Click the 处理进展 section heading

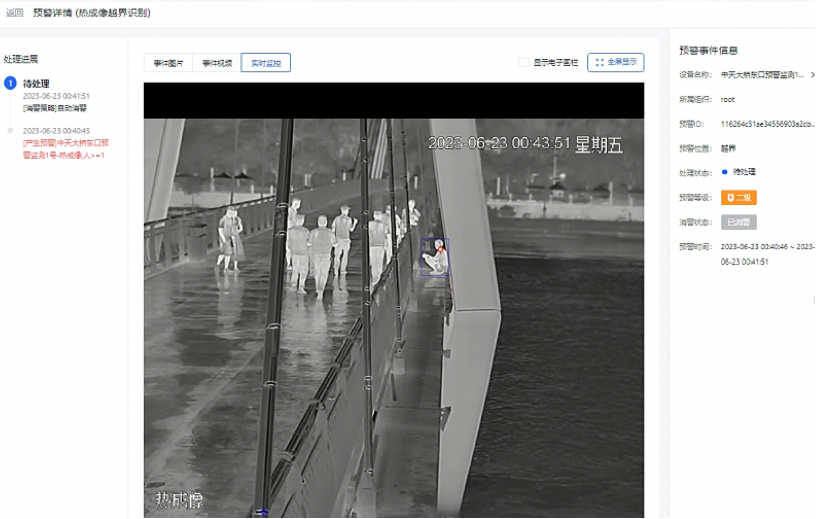[21, 59]
